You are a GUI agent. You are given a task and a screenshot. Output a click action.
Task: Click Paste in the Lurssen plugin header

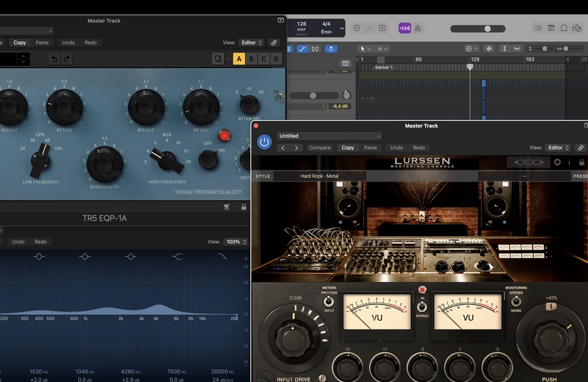371,148
